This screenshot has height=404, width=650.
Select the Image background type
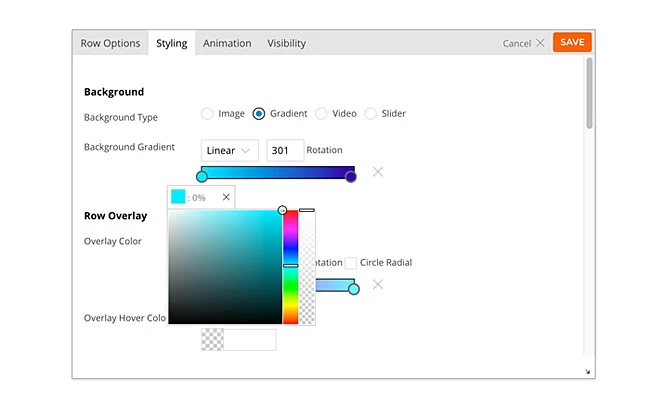click(x=207, y=114)
